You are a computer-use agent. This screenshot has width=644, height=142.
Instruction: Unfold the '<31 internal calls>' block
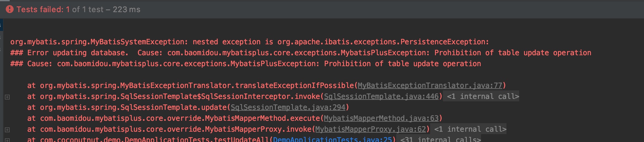[x=440, y=140]
